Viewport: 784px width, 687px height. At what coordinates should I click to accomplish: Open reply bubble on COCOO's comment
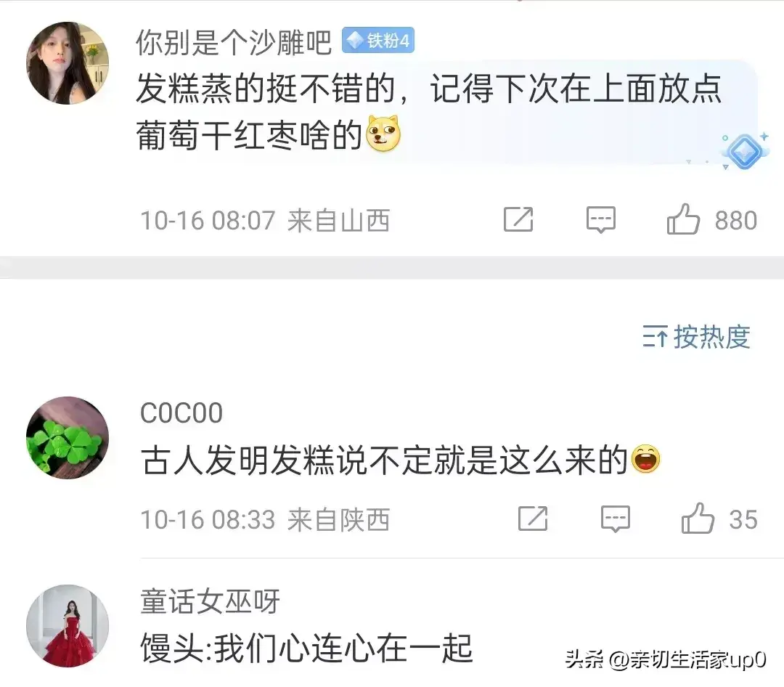click(615, 519)
